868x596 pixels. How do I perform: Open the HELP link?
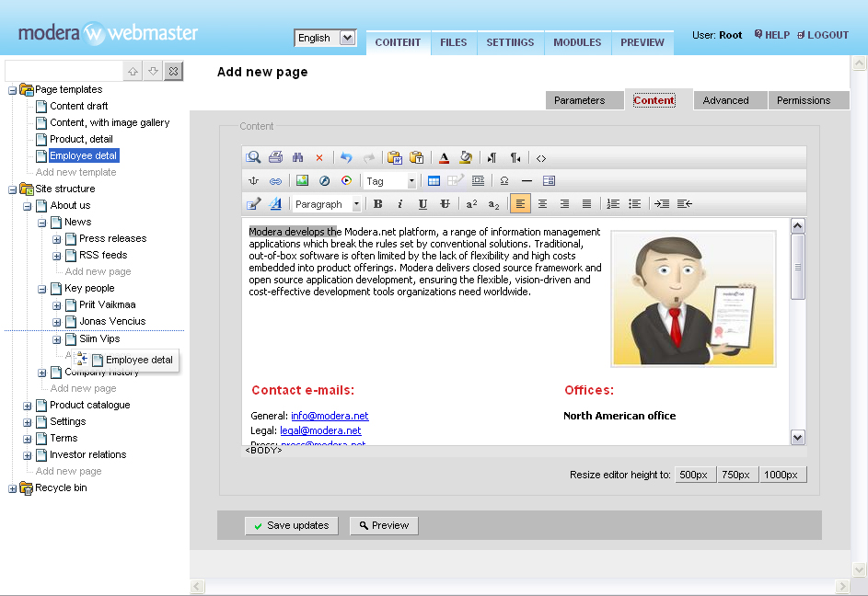(772, 35)
